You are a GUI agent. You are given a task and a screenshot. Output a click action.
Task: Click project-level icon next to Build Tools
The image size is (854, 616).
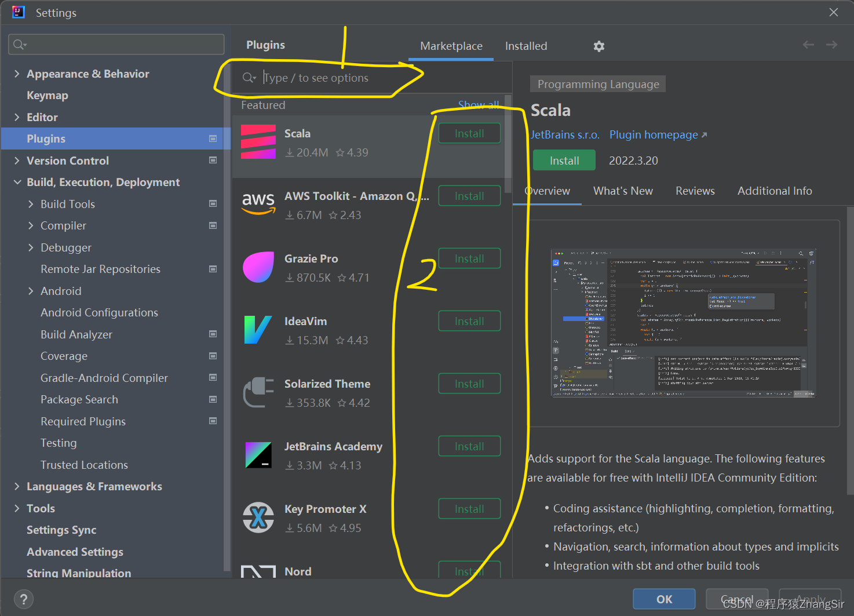pos(213,203)
